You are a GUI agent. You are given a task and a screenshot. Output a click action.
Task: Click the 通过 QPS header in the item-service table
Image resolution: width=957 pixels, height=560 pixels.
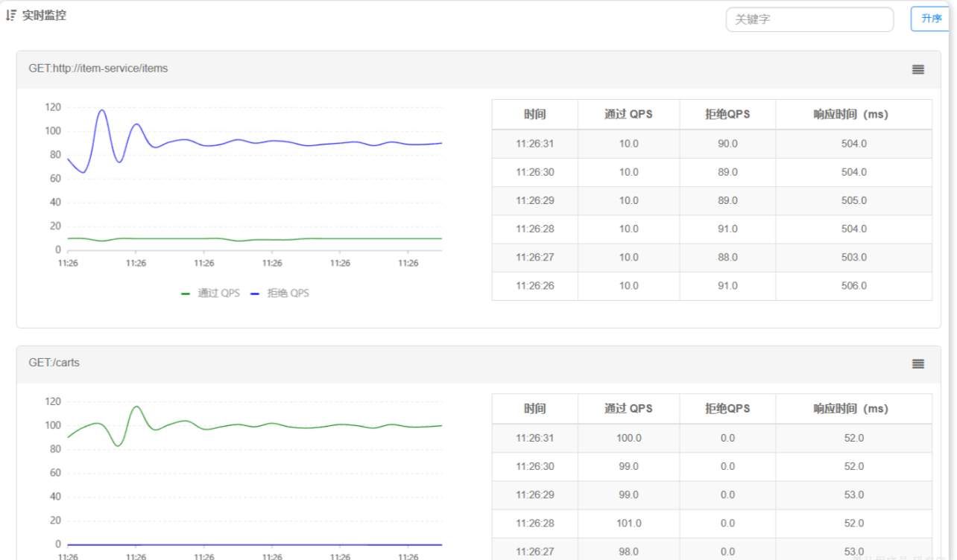628,115
